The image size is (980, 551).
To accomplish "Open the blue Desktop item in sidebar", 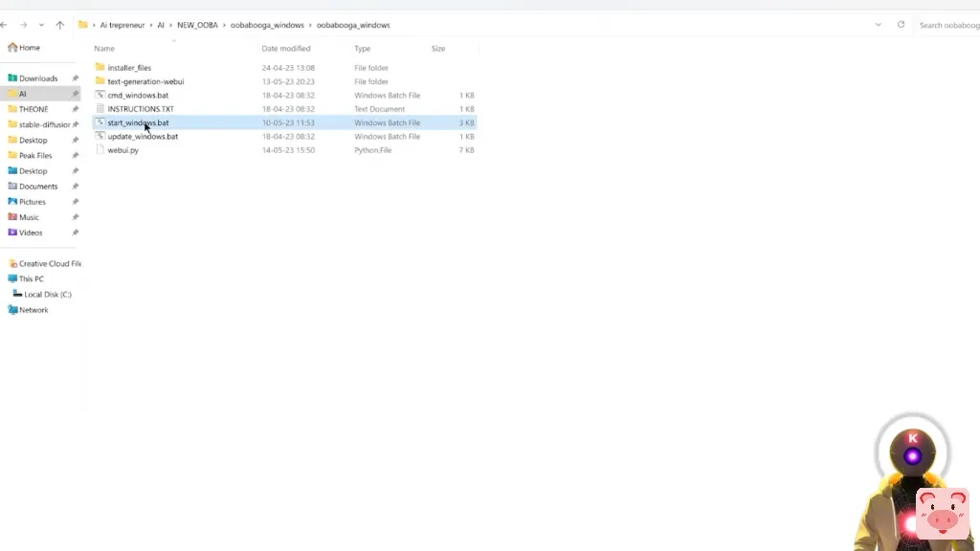I will point(33,170).
